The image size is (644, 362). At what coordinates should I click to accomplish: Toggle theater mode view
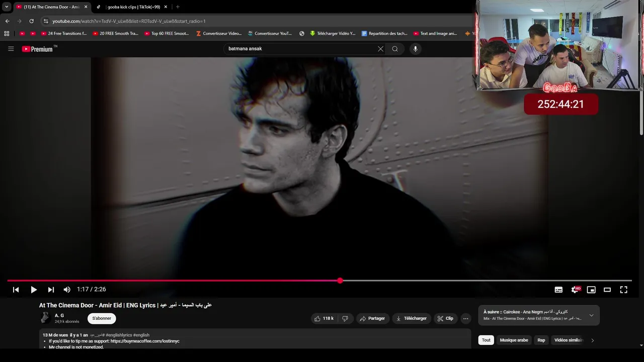(x=607, y=290)
